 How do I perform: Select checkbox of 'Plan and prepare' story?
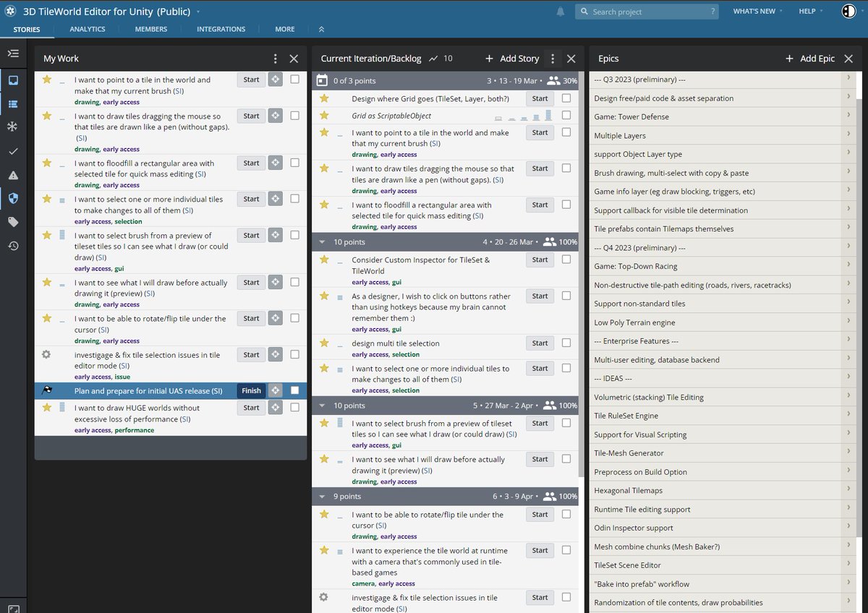[294, 390]
